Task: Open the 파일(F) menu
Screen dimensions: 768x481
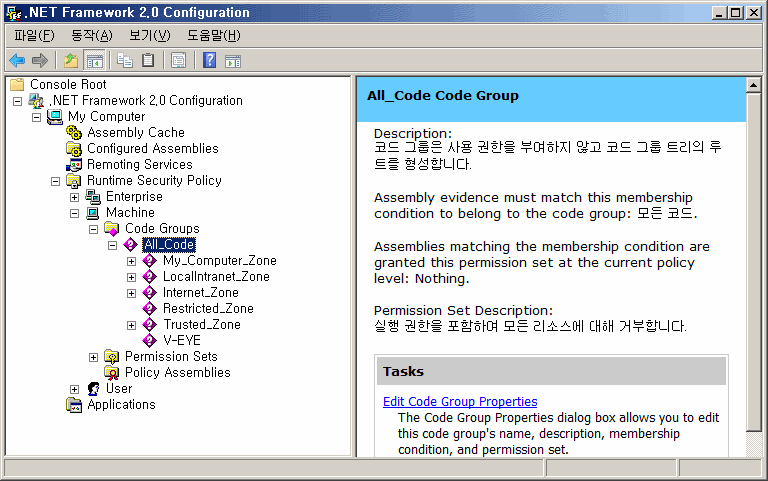Action: [34, 35]
